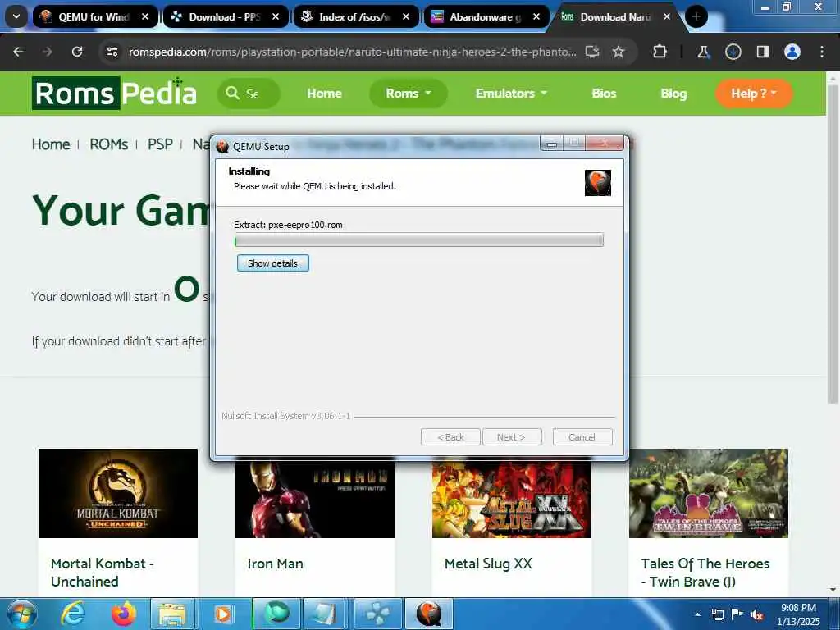Expand the Roms dropdown menu
Screen dimensions: 840x630
(409, 94)
